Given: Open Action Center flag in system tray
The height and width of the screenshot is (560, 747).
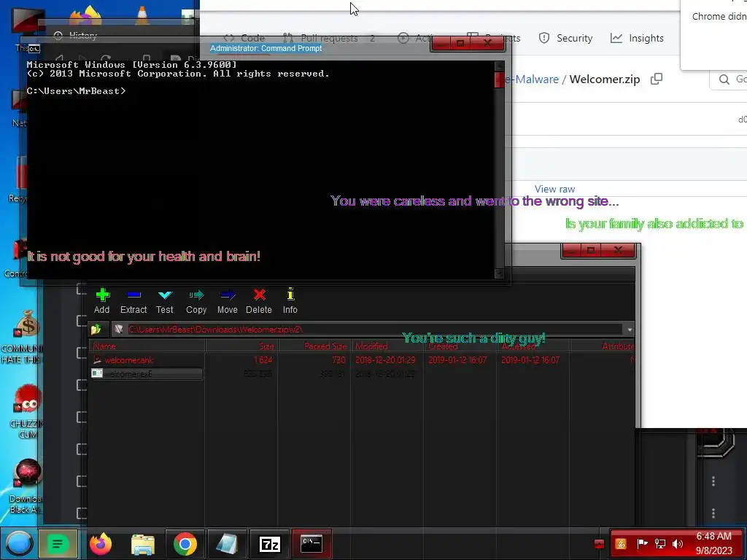Looking at the screenshot, I should [642, 543].
